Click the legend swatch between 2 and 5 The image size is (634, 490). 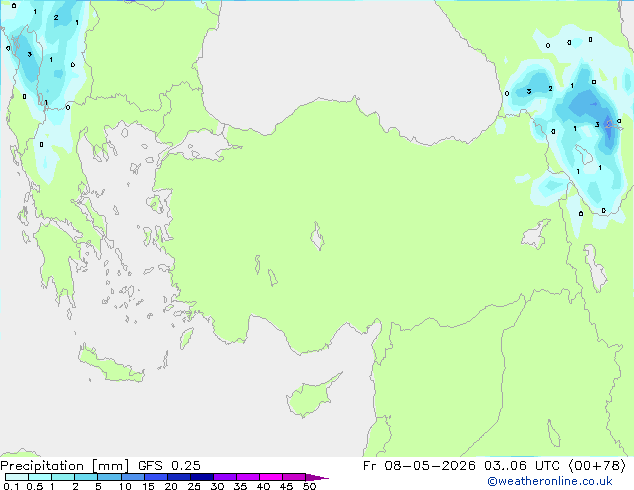tap(86, 477)
